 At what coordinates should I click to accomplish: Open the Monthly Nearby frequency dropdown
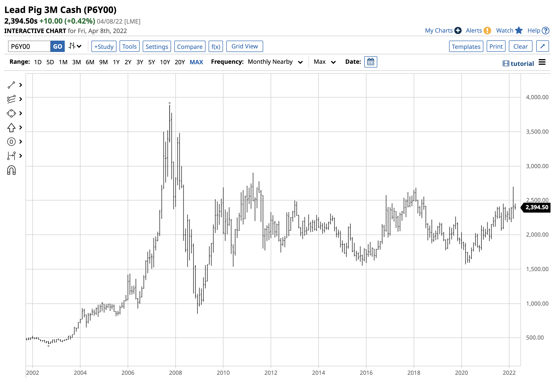(x=275, y=62)
